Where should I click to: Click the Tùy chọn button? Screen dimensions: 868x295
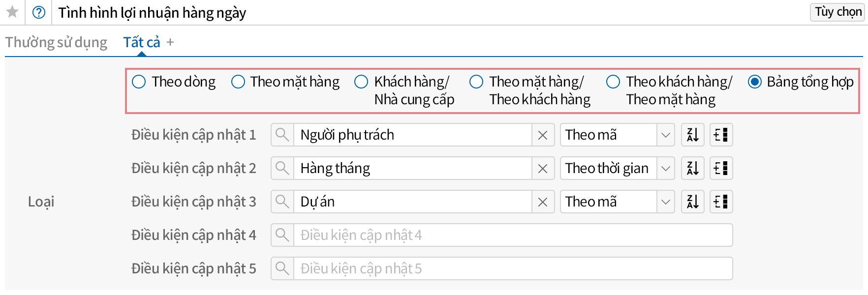click(838, 12)
